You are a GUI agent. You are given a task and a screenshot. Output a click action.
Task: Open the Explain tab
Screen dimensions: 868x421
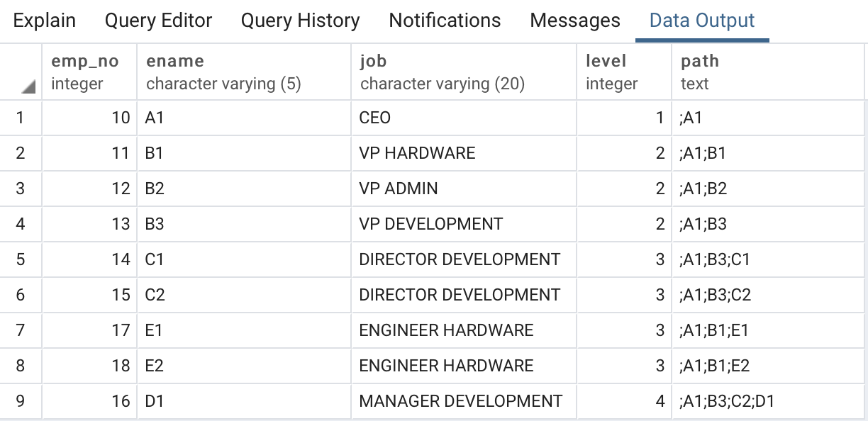coord(45,21)
